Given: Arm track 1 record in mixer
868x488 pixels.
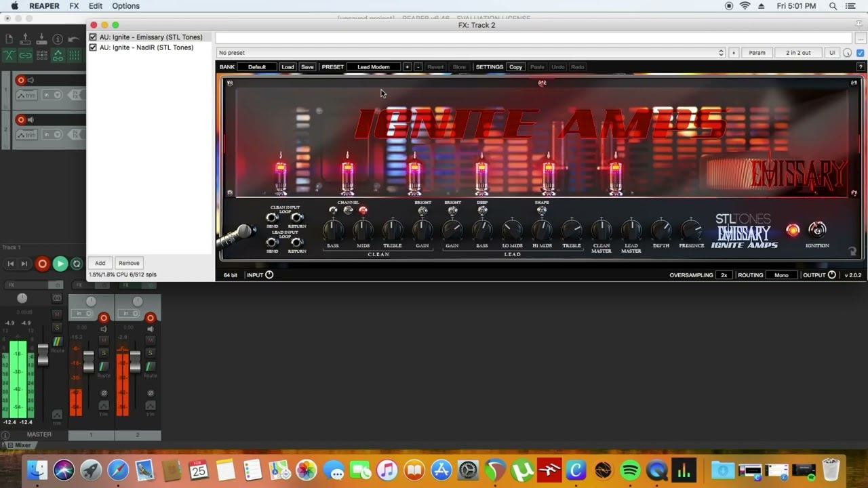Looking at the screenshot, I should (104, 317).
